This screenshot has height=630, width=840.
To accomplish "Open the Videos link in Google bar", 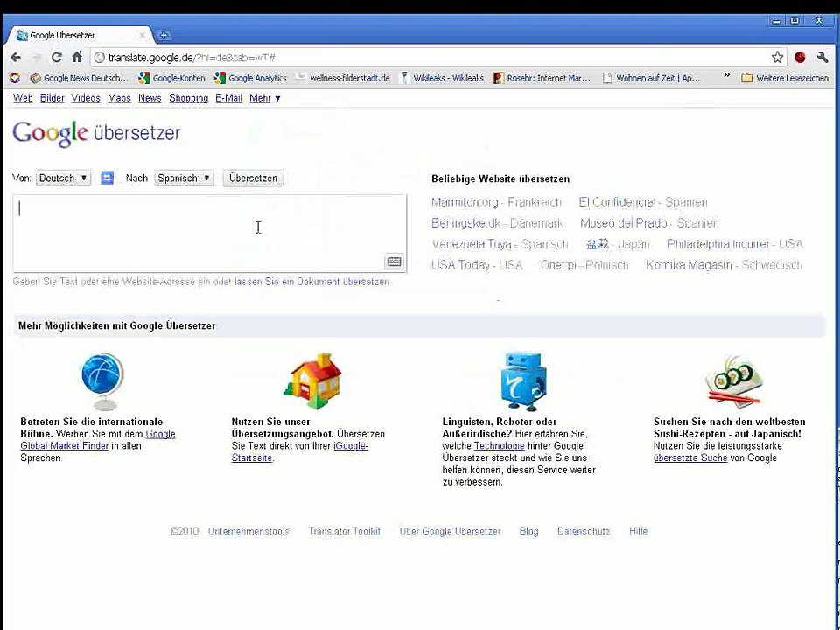I will coord(86,98).
